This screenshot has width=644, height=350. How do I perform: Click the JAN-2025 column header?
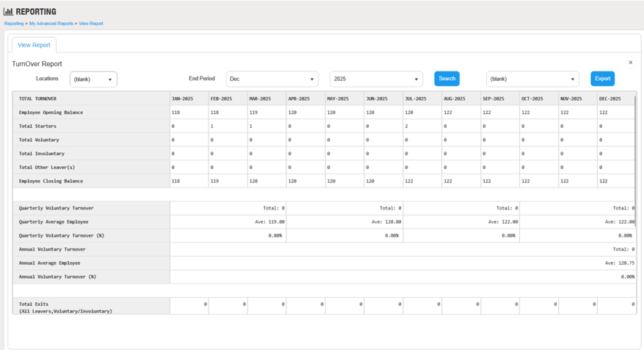coord(181,99)
